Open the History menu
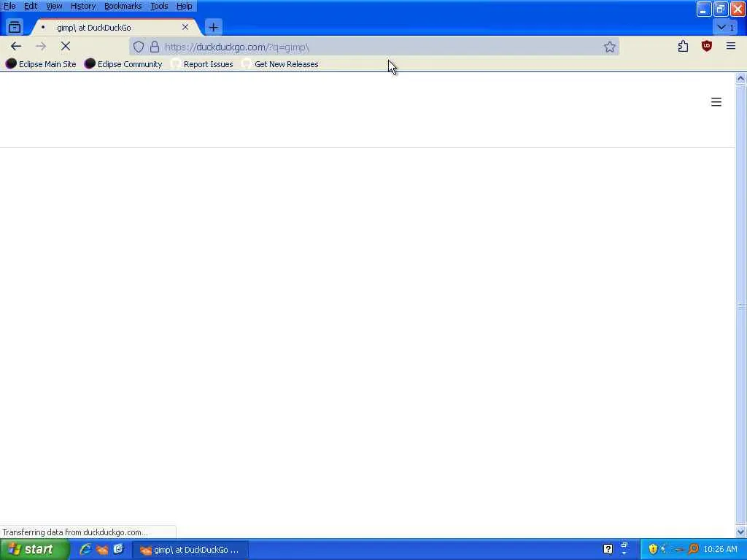 [83, 6]
